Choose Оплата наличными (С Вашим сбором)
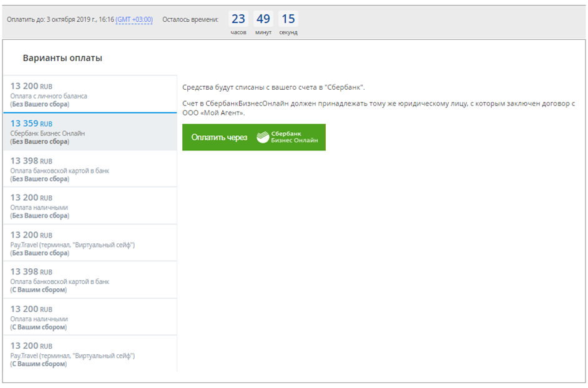 (x=90, y=317)
